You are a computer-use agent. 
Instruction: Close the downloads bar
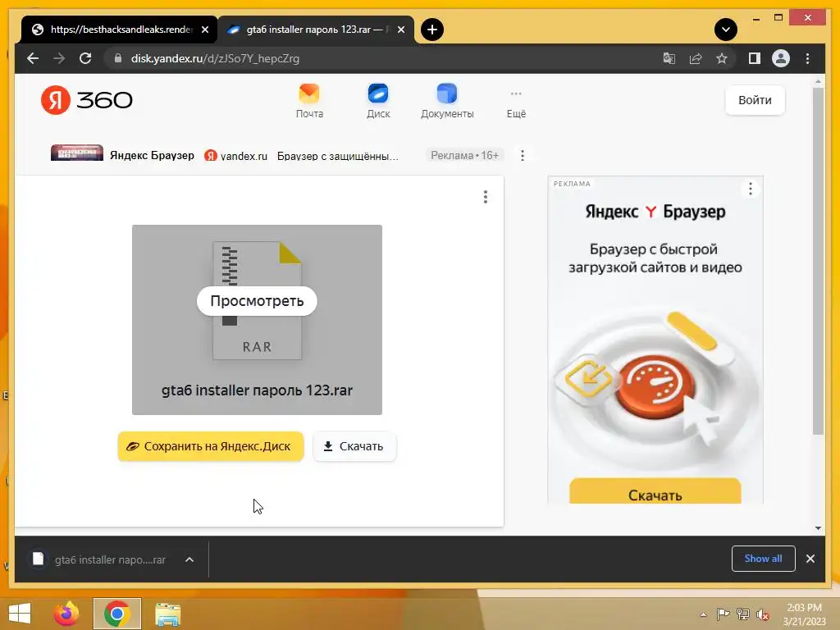click(x=810, y=559)
